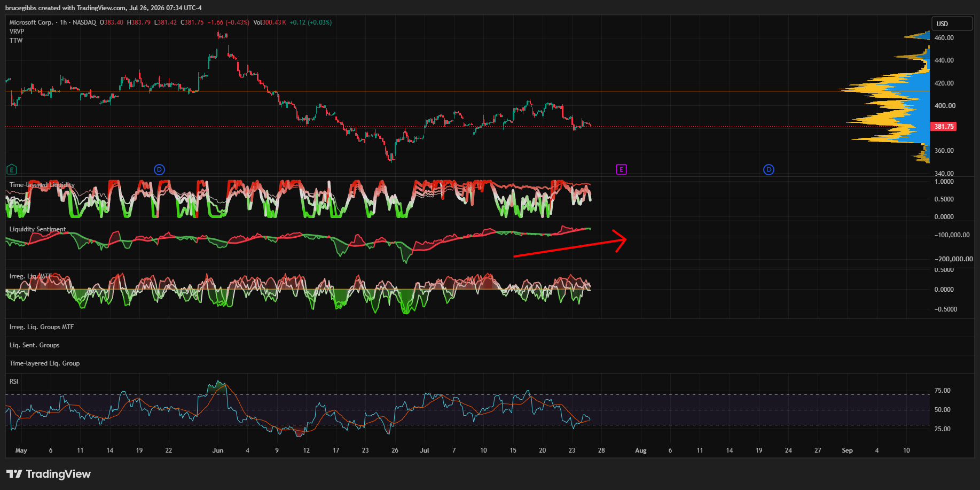980x490 pixels.
Task: Click the Aug label on time axis
Action: pyautogui.click(x=641, y=450)
